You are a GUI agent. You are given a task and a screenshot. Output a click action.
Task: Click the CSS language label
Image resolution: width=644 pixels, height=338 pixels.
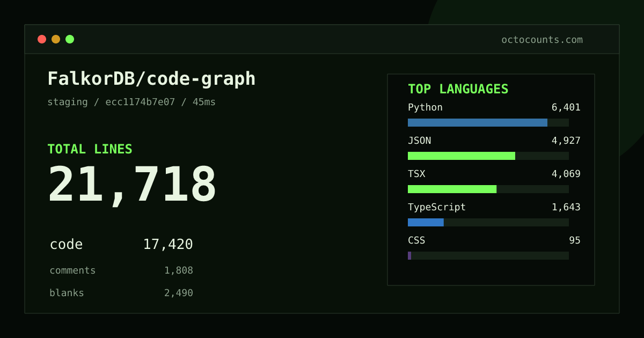coord(416,240)
